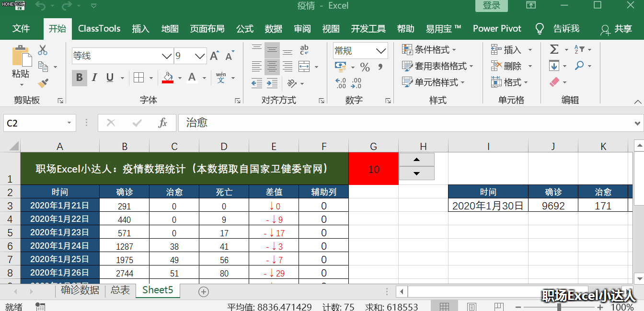Click the Fill down arrow icon

click(x=554, y=66)
